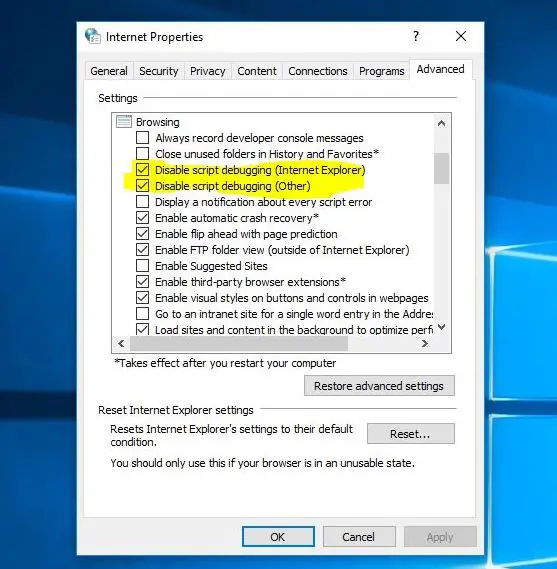
Task: Switch to the Programs tab
Action: click(382, 71)
